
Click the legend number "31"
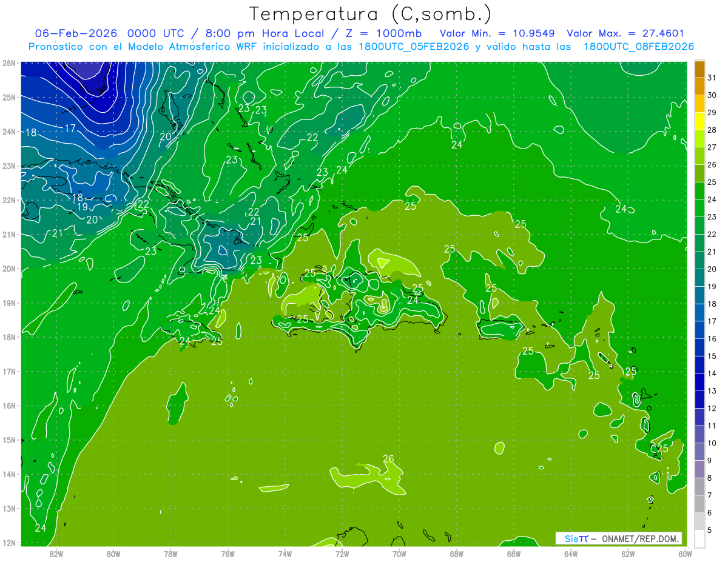(712, 78)
